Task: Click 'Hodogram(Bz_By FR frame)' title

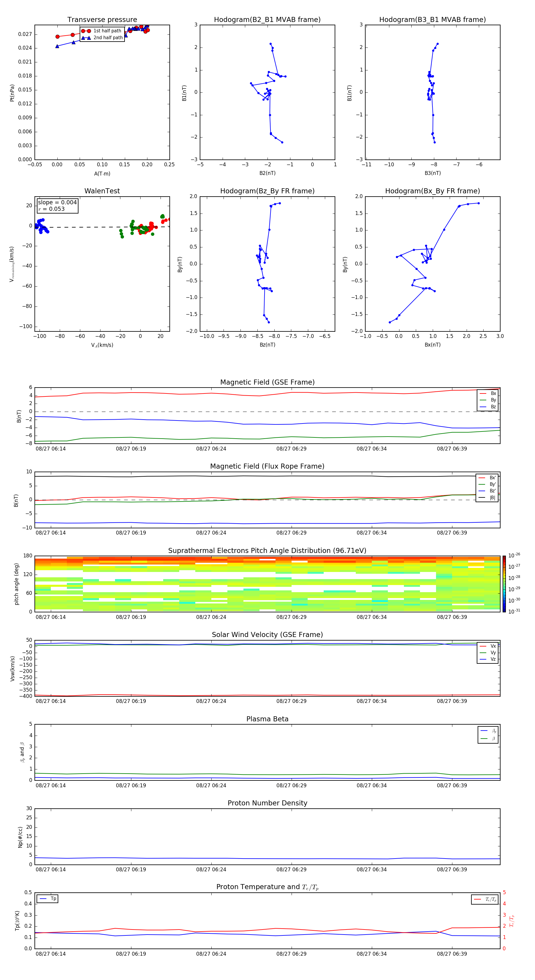Action: click(267, 191)
